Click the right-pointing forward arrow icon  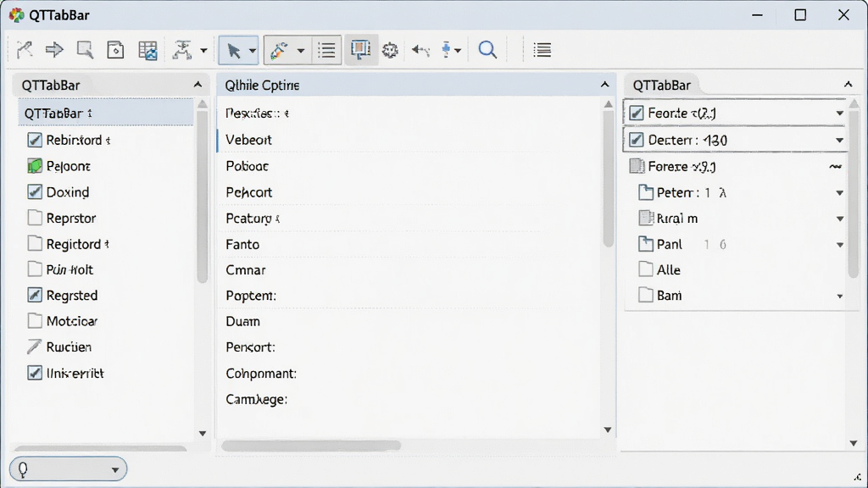tap(54, 50)
